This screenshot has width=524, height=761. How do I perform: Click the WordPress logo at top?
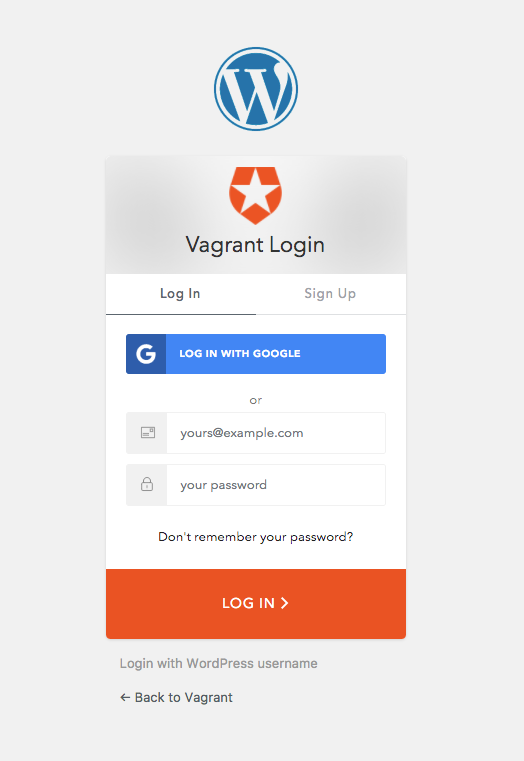point(256,89)
